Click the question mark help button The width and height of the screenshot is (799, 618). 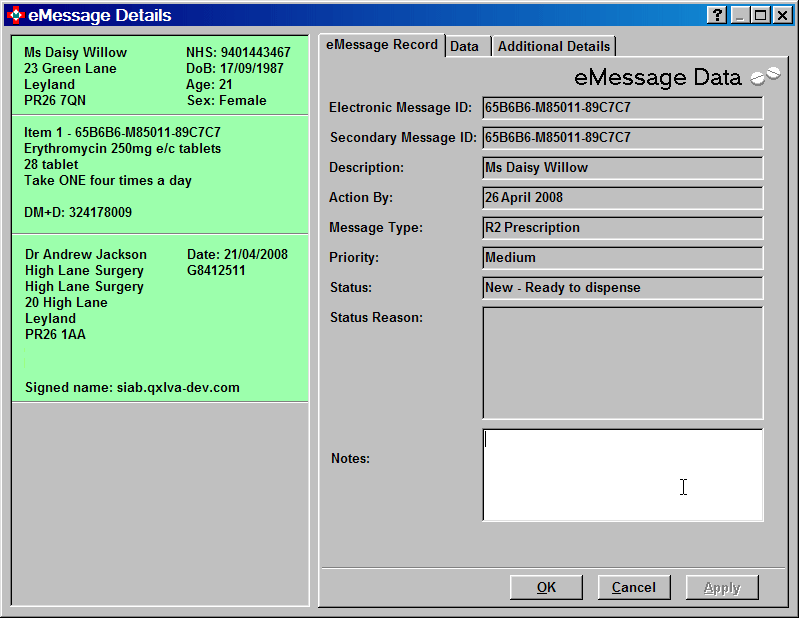pos(717,15)
